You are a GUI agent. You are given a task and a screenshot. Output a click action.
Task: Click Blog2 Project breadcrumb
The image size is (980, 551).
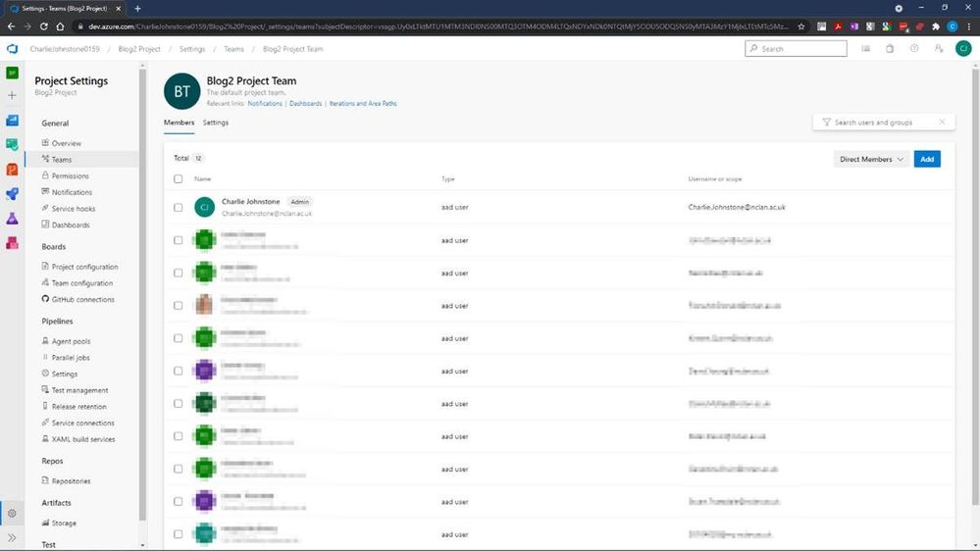pyautogui.click(x=139, y=49)
